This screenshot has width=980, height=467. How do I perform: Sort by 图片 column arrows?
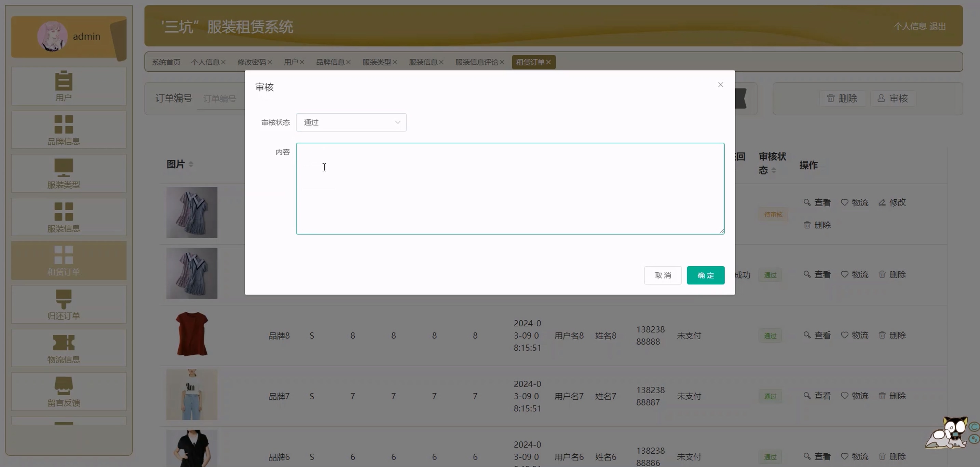[x=191, y=164]
